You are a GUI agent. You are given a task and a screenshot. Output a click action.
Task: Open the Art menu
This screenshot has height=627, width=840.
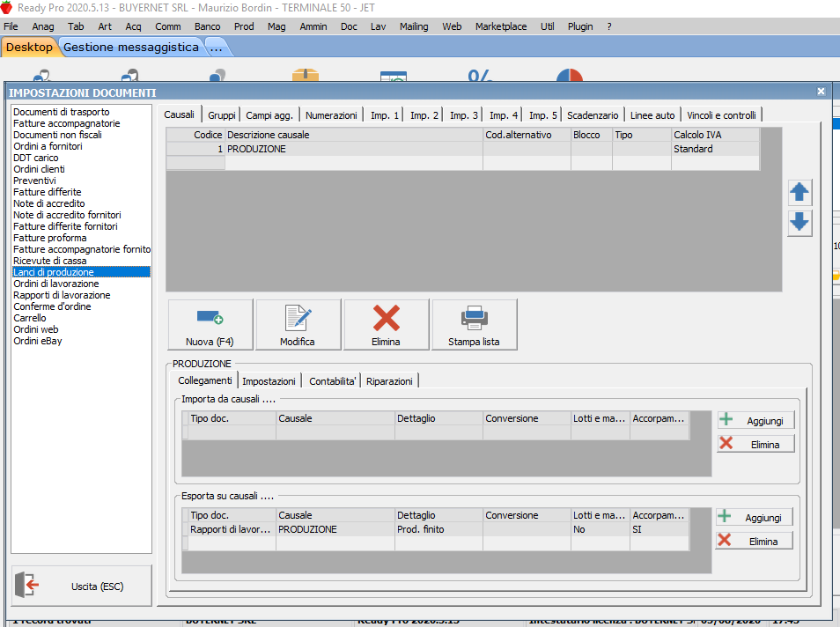(105, 26)
